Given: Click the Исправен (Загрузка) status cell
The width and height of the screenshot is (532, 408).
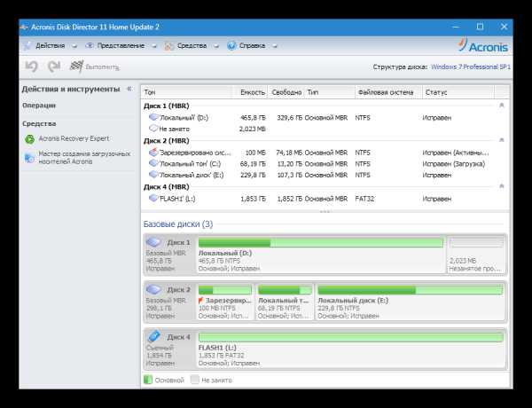Looking at the screenshot, I should (454, 164).
